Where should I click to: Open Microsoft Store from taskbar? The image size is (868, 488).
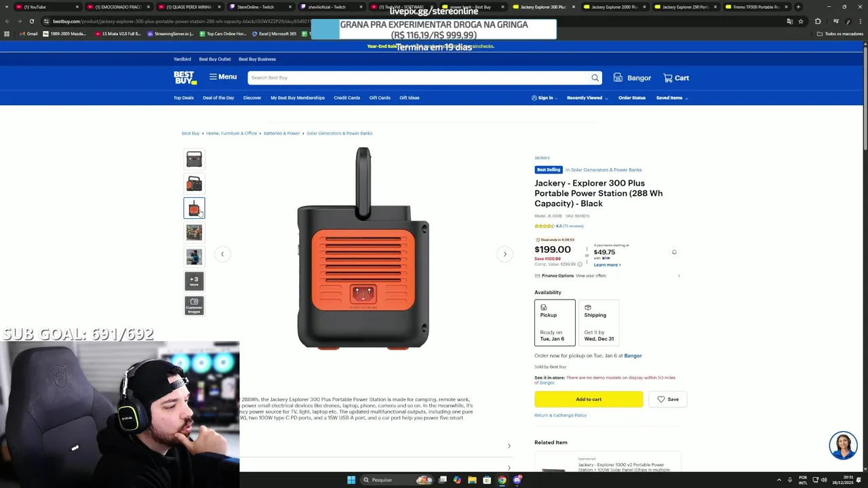click(487, 480)
